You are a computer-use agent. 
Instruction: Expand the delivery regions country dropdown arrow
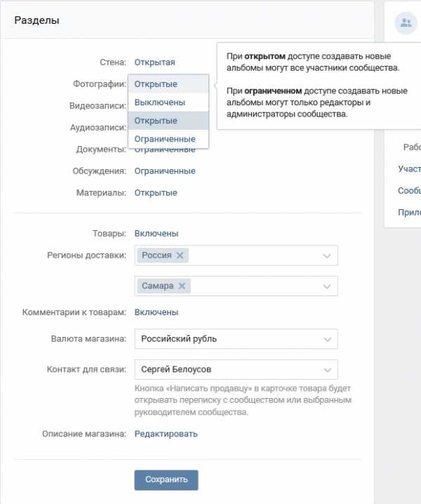[x=327, y=256]
